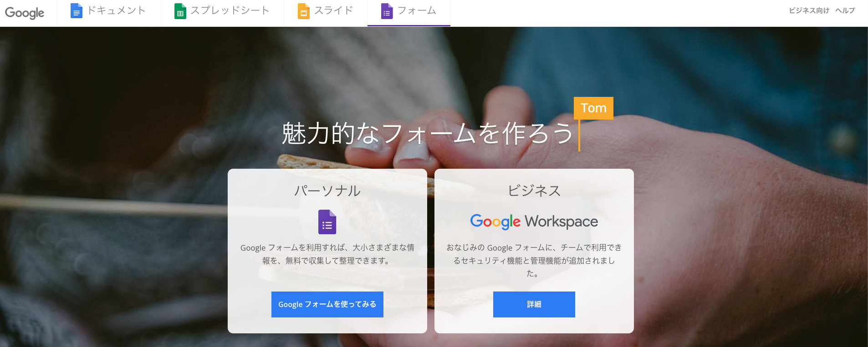Click the Workspace description text in ビジネス card
Screen dimensions: 868x347
coord(534,260)
